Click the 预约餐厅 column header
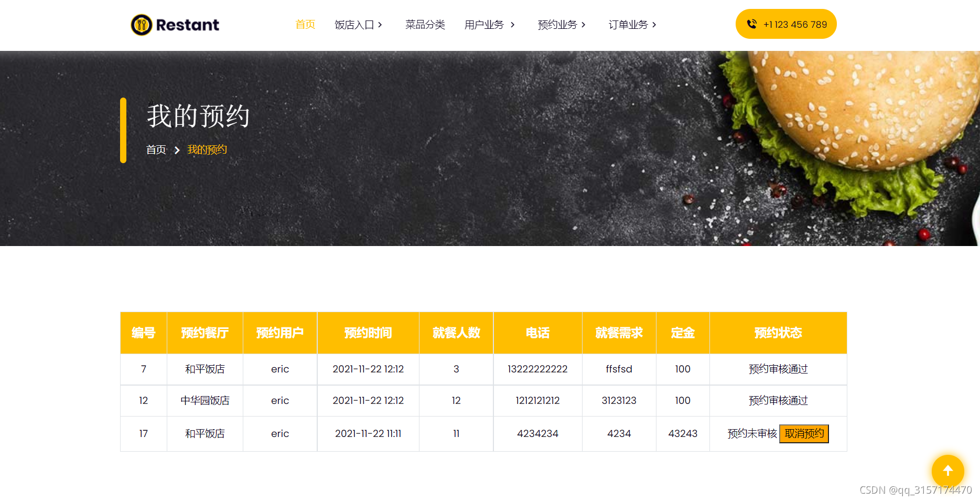The height and width of the screenshot is (501, 980). point(205,333)
